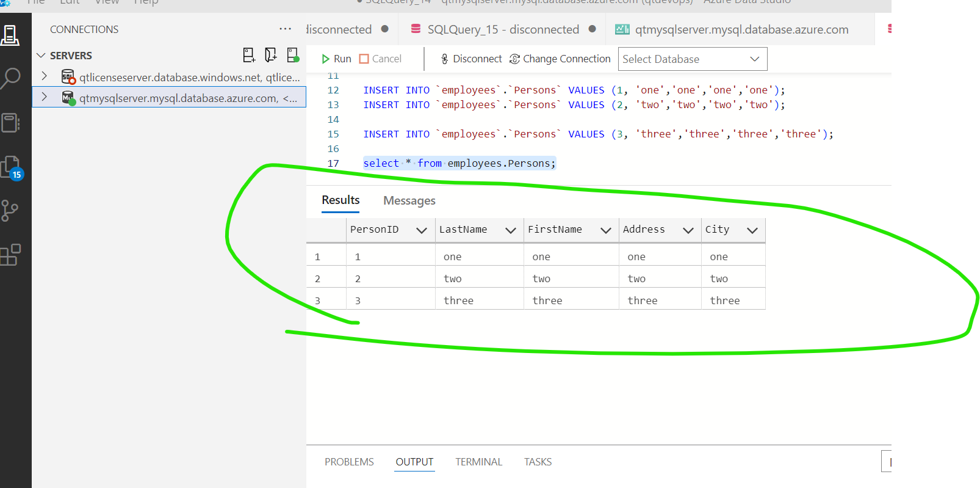Open the qtmysqlserver.mysql.database.azure.com dashboard tab
This screenshot has width=980, height=488.
click(741, 29)
